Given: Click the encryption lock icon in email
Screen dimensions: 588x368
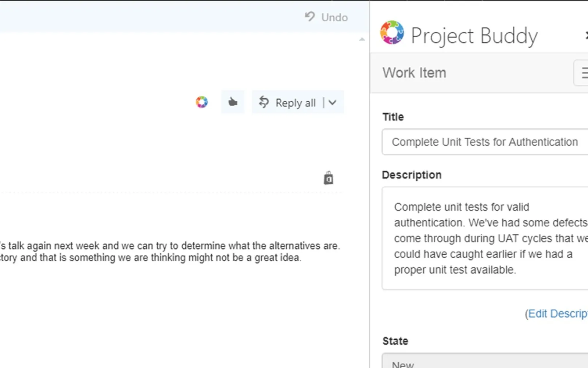Looking at the screenshot, I should (329, 178).
